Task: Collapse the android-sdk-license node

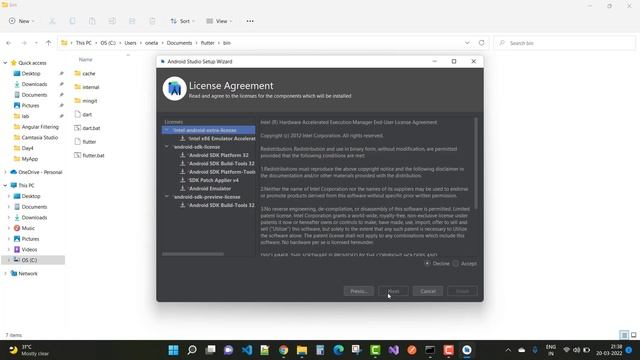Action: pyautogui.click(x=167, y=147)
